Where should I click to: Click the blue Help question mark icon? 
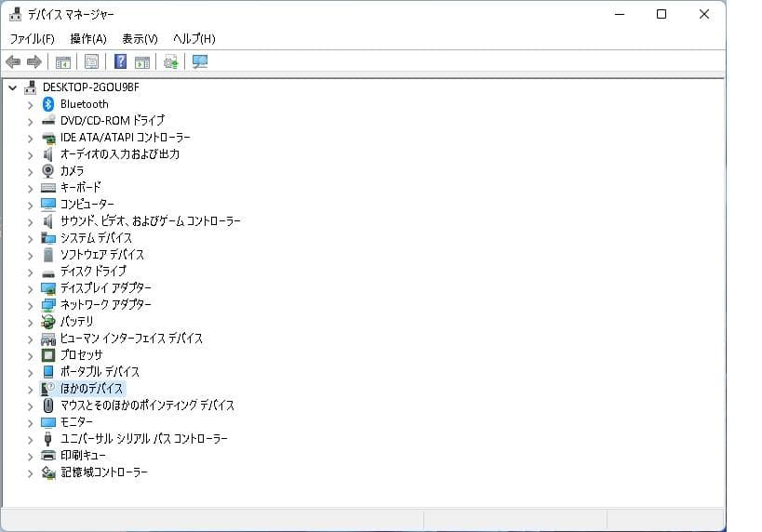pos(120,61)
